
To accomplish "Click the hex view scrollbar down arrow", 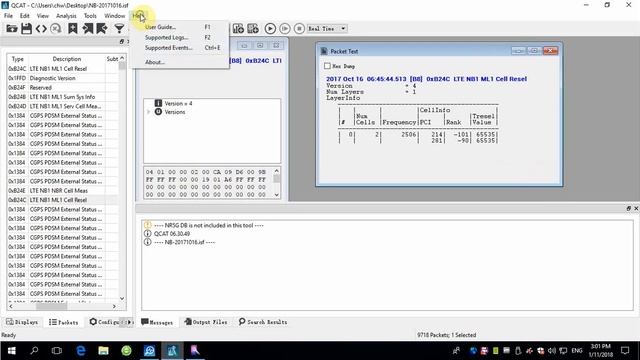I will pyautogui.click(x=277, y=195).
